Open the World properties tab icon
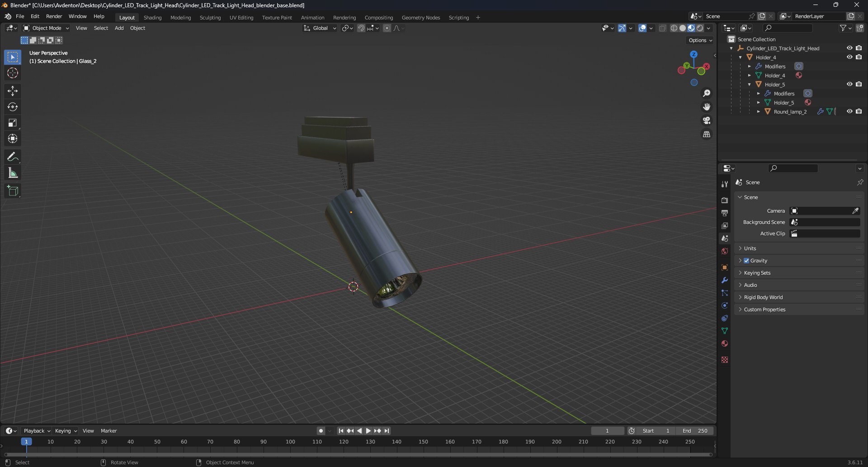This screenshot has height=467, width=868. [725, 251]
